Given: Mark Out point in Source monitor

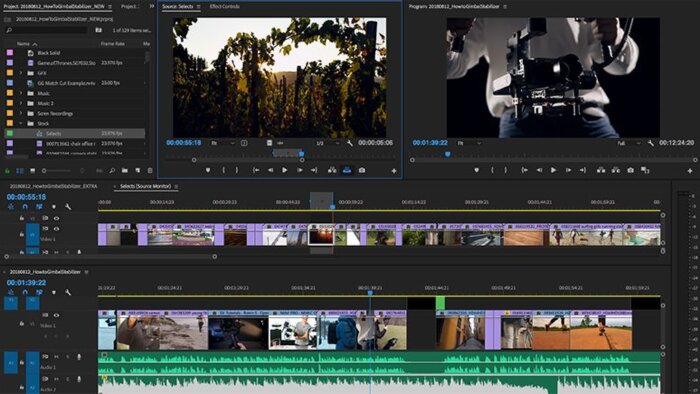Looking at the screenshot, I should (x=237, y=170).
